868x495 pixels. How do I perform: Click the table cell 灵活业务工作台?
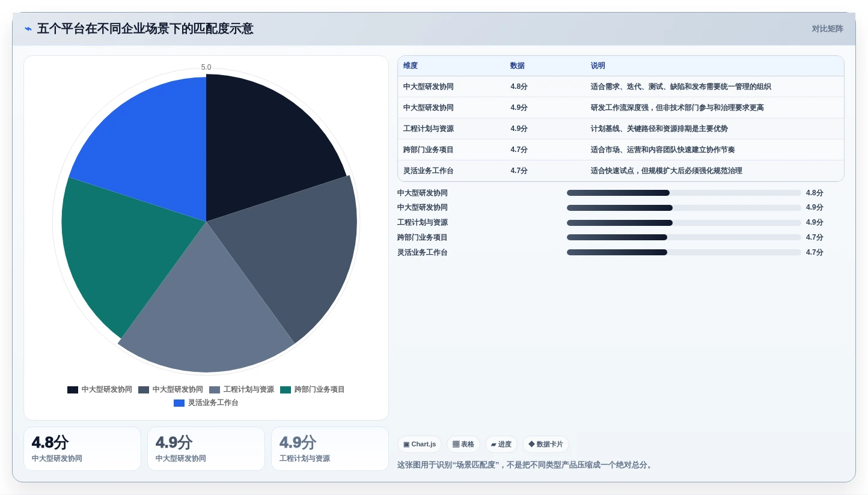coord(429,171)
